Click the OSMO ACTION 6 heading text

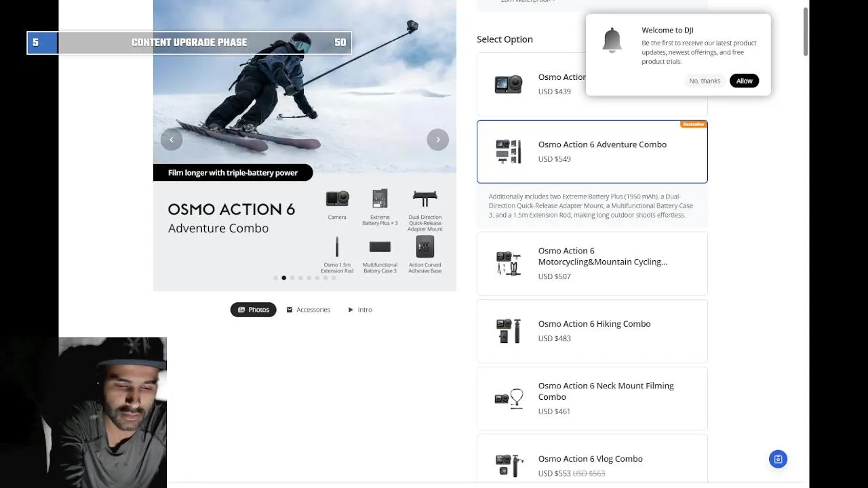coord(231,209)
